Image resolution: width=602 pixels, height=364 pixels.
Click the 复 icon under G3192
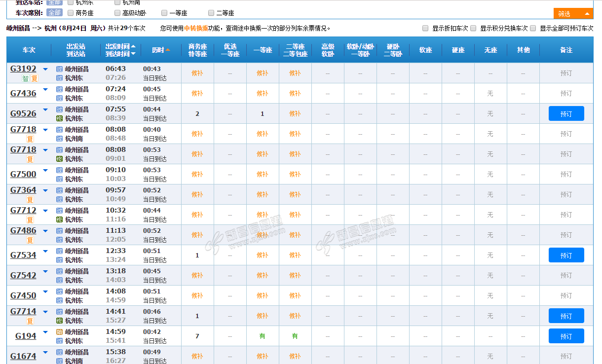[x=34, y=78]
